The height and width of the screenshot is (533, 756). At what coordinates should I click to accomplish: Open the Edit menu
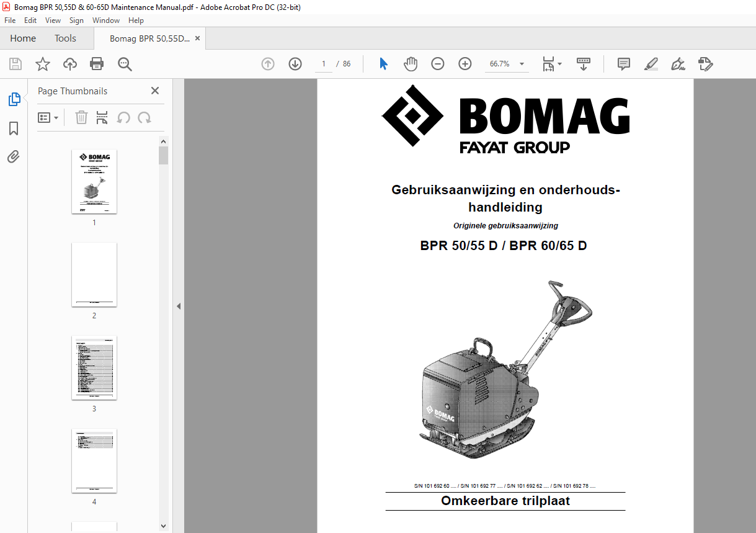[x=30, y=20]
